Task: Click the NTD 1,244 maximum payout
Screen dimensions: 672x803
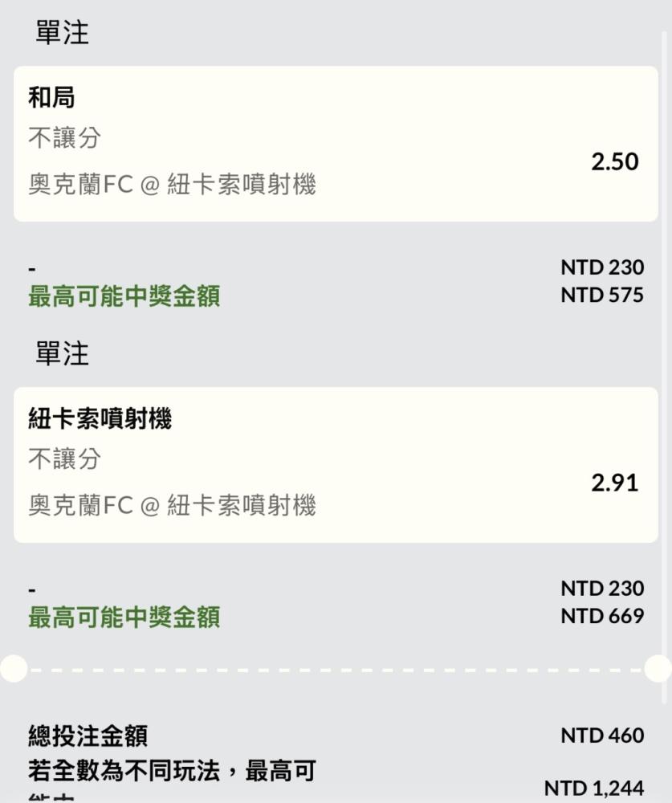Action: tap(594, 789)
